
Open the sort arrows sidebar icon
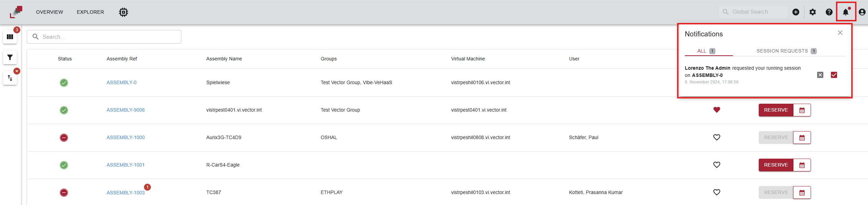10,78
